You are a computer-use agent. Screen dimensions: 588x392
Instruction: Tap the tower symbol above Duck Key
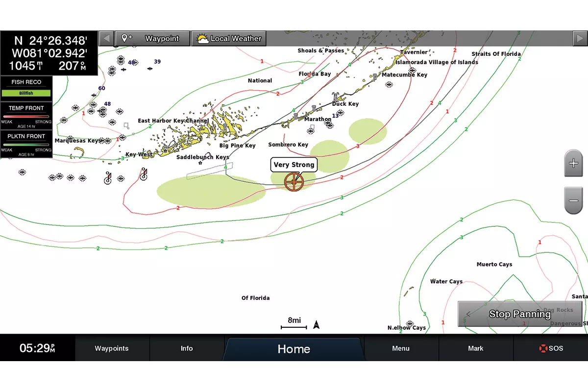click(x=336, y=96)
